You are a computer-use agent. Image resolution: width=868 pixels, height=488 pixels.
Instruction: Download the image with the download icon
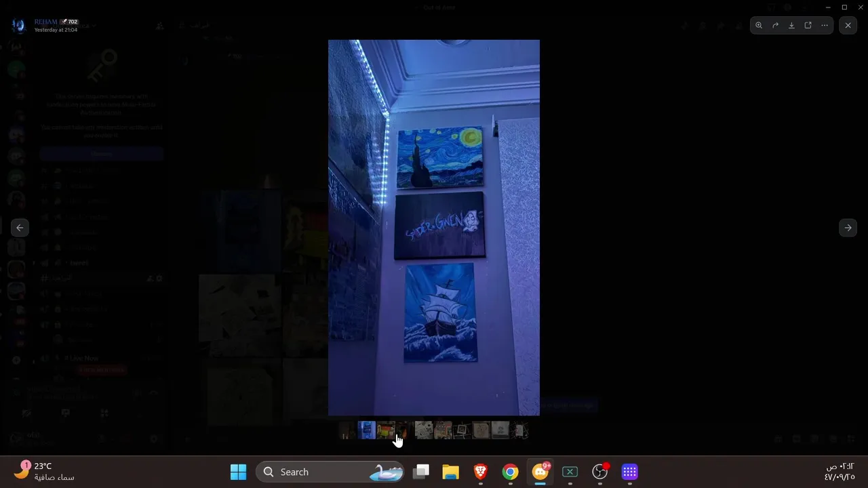[791, 25]
